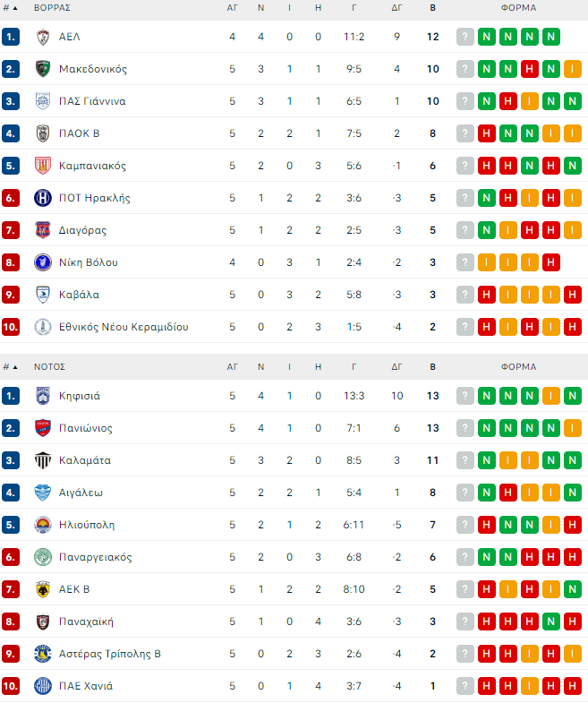The height and width of the screenshot is (703, 588).
Task: Select the ΠΟΤ Ηρακλής club emblem
Action: pos(42,198)
